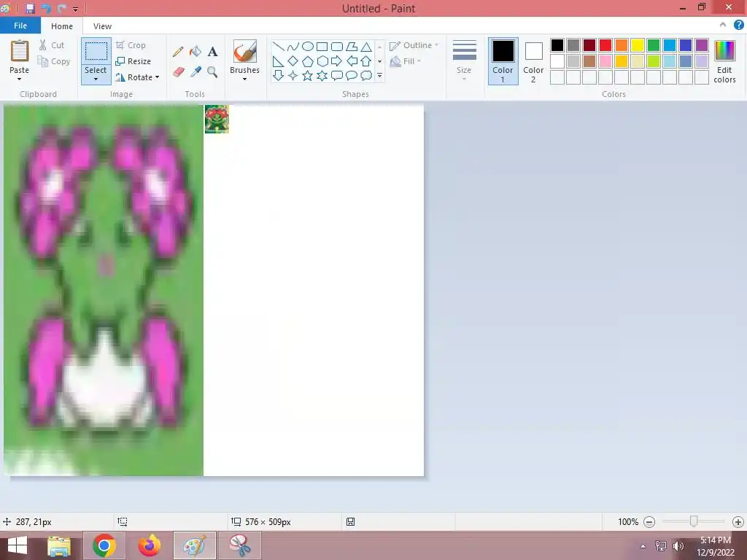Image resolution: width=747 pixels, height=560 pixels.
Task: Open Customize Quick Access Toolbar arrow
Action: 75,9
